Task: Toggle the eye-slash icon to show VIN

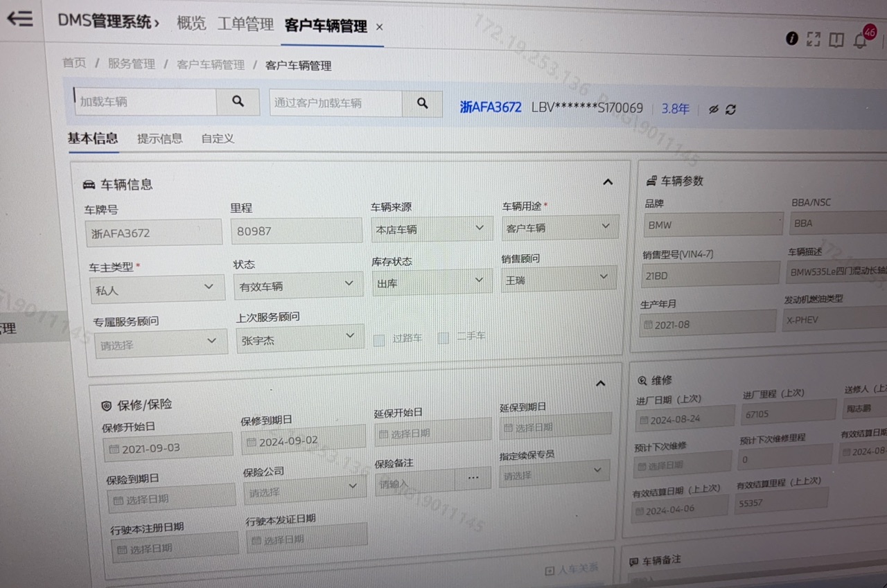Action: click(x=713, y=109)
